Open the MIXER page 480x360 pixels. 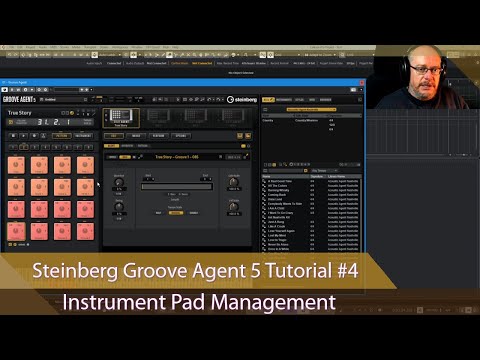[136, 136]
